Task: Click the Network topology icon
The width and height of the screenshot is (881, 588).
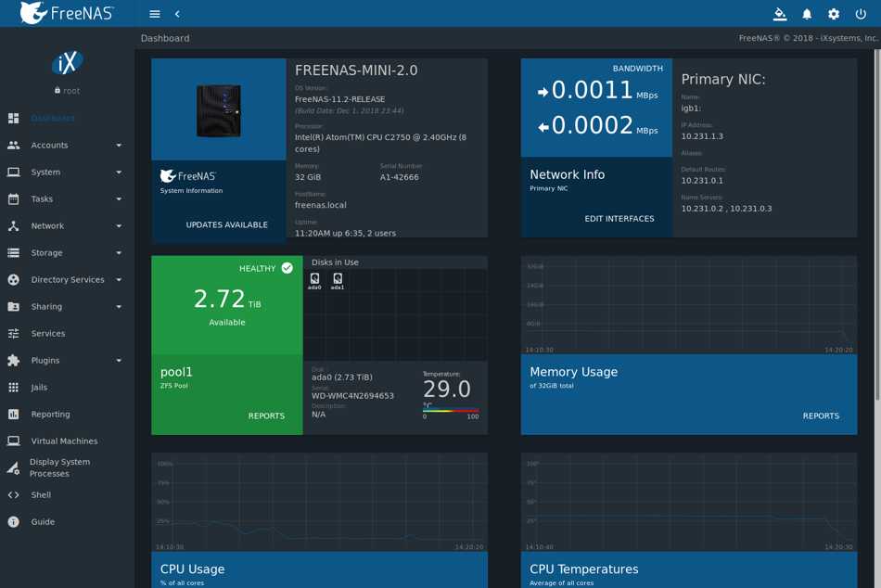Action: tap(14, 226)
